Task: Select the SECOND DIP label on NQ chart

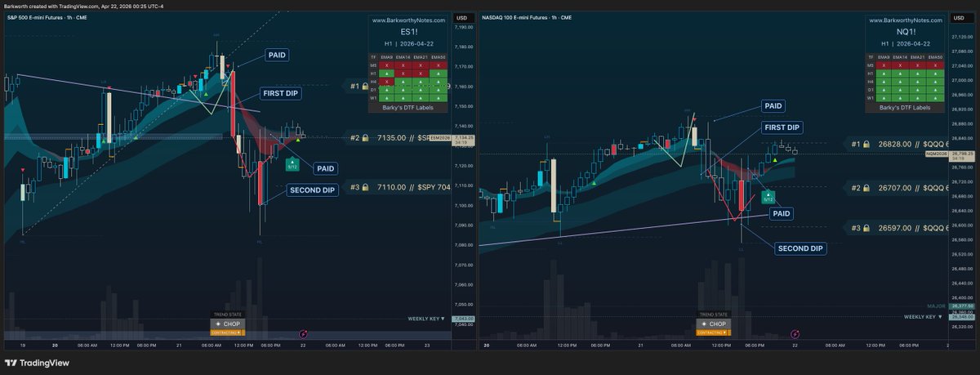Action: pos(800,248)
